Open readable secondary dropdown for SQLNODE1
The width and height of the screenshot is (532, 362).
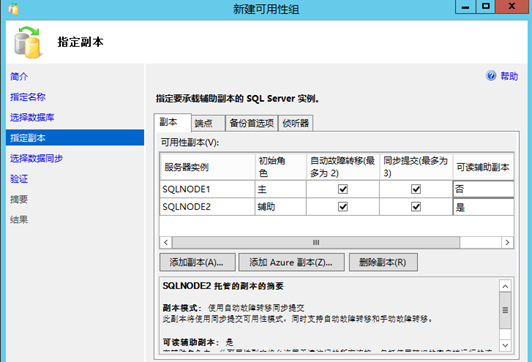pyautogui.click(x=483, y=189)
